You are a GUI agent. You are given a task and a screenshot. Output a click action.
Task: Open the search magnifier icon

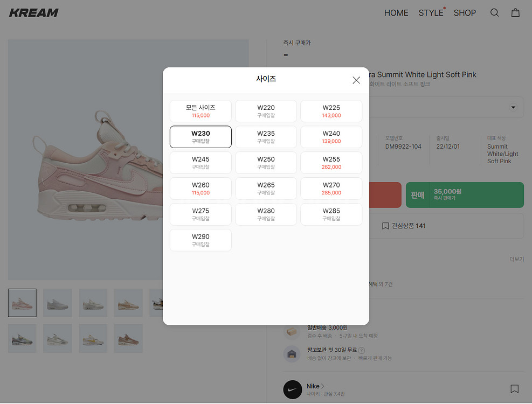click(494, 13)
